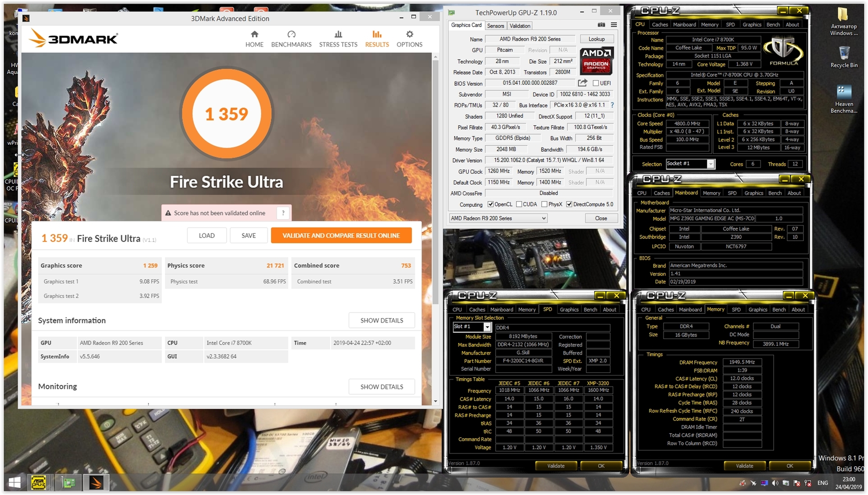Click the Lookup button in GPU-Z
The width and height of the screenshot is (868, 495).
(x=596, y=39)
